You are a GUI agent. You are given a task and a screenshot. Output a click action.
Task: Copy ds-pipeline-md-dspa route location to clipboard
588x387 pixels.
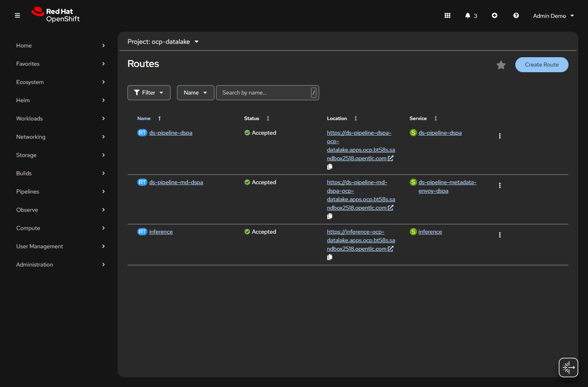pyautogui.click(x=330, y=216)
